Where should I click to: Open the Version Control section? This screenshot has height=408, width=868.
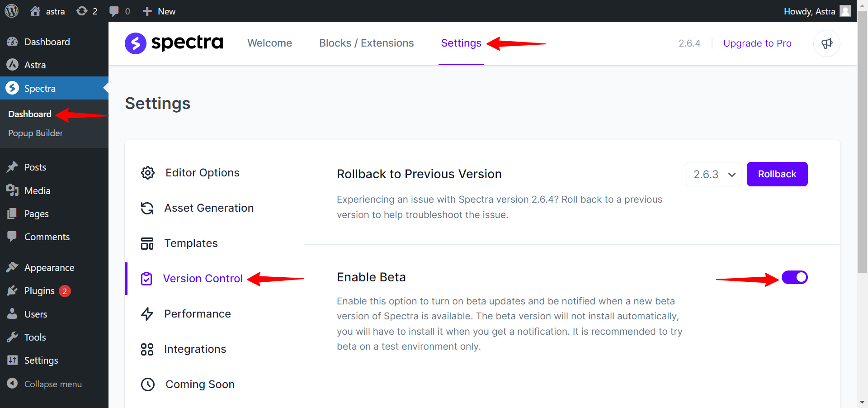pyautogui.click(x=203, y=278)
